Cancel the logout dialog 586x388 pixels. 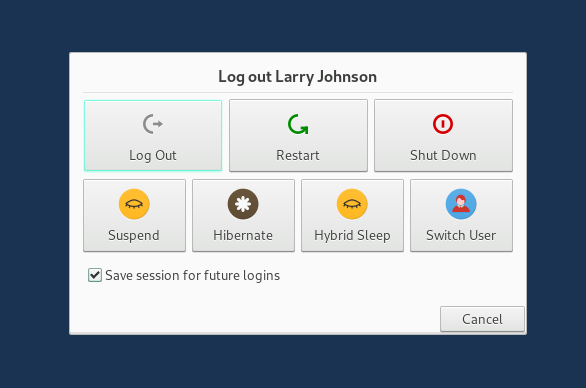pos(482,319)
